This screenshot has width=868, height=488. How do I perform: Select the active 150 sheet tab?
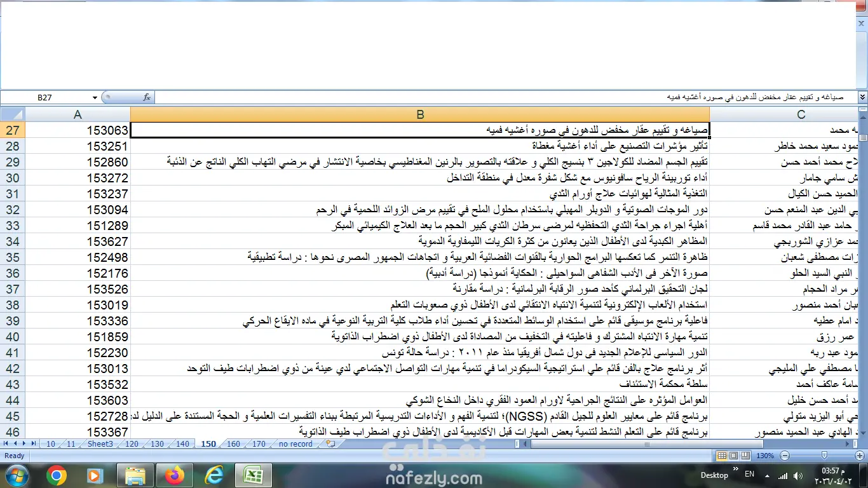(208, 444)
